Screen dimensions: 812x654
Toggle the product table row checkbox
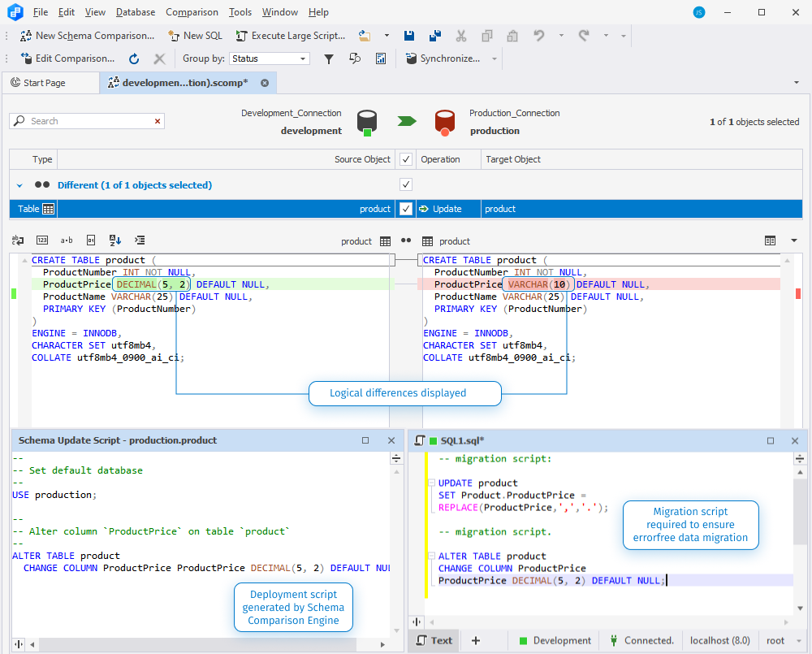click(406, 209)
